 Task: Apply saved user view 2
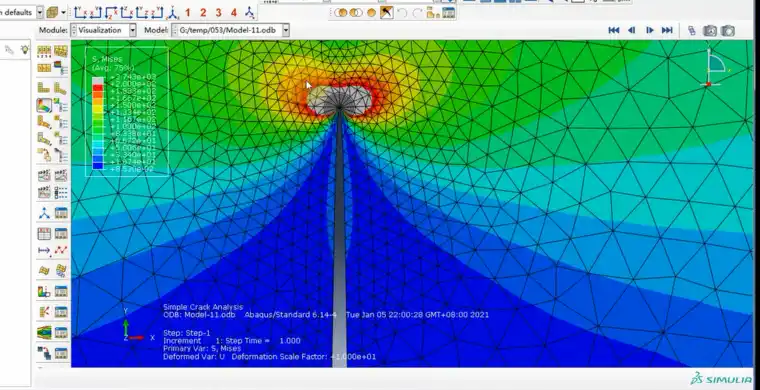click(203, 13)
